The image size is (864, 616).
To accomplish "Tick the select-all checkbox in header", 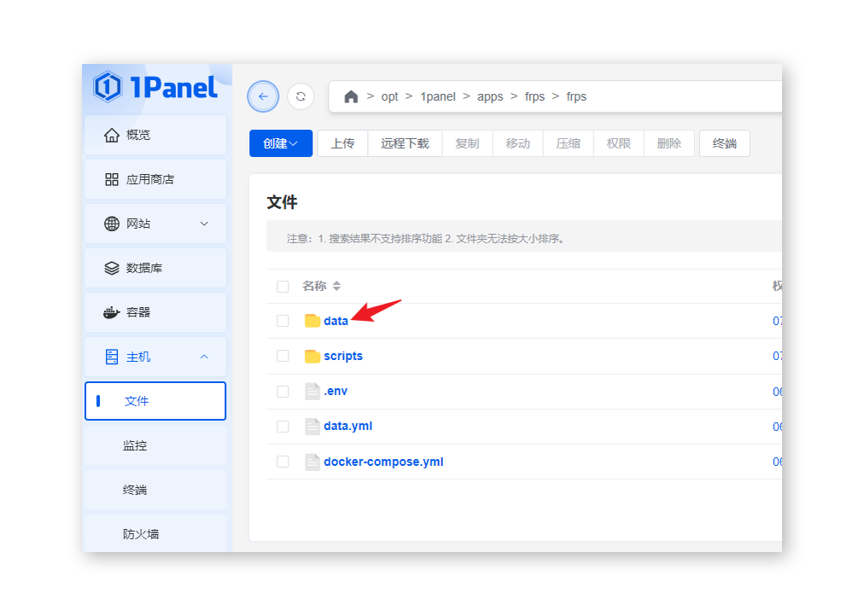I will point(283,287).
